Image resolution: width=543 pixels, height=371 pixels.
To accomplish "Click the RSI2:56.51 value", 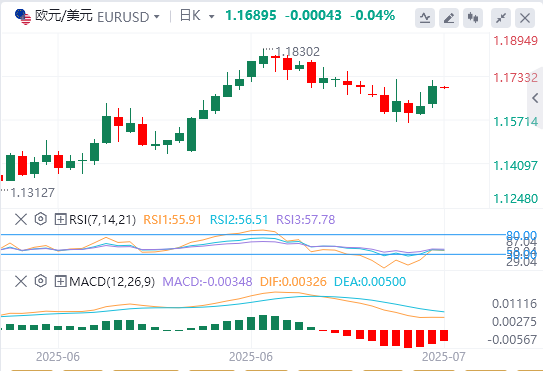I will [x=239, y=220].
